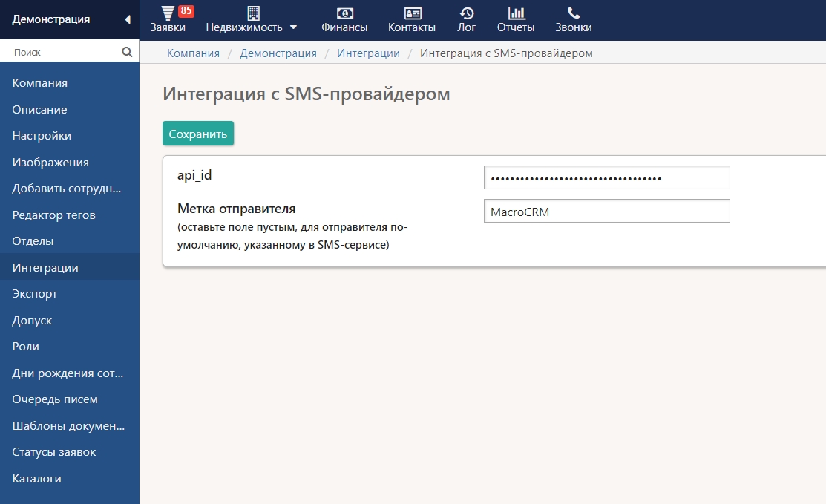Click the Поиск search box

(x=63, y=52)
